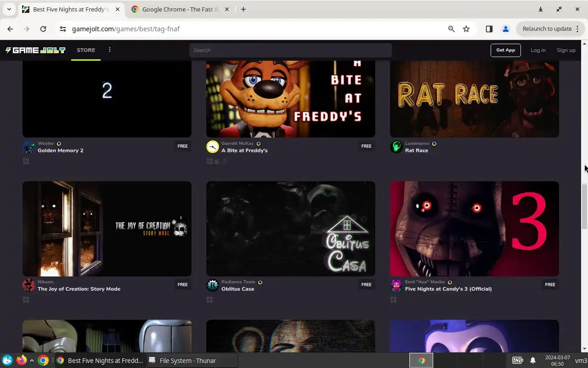
Task: Close the Google Chrome - The Fast tab
Action: click(226, 9)
